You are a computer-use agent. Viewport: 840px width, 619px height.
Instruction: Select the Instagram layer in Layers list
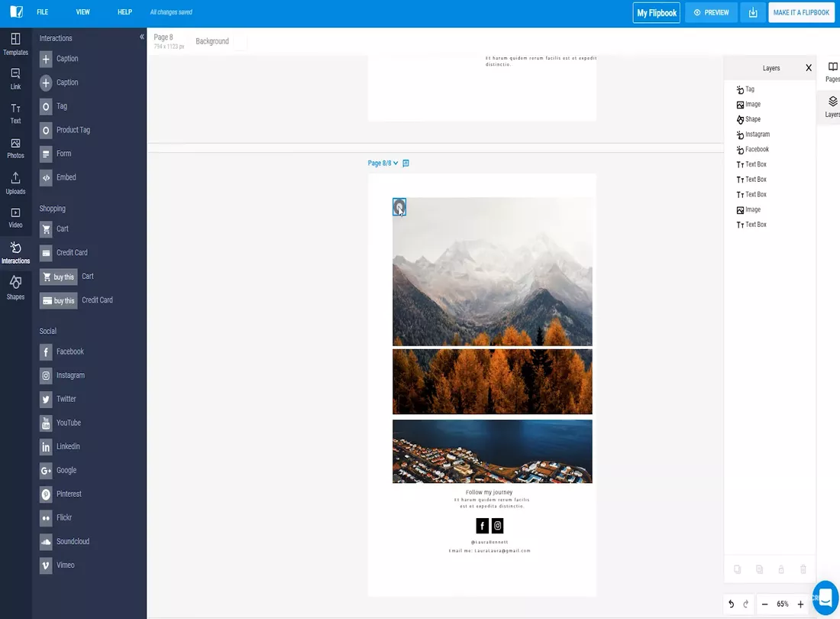tap(757, 134)
